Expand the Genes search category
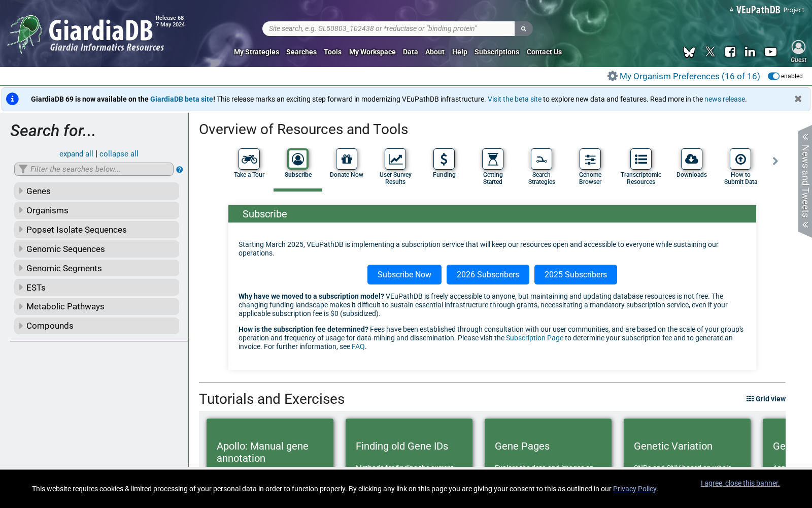Screen dimensions: 812x508 tap(96, 191)
